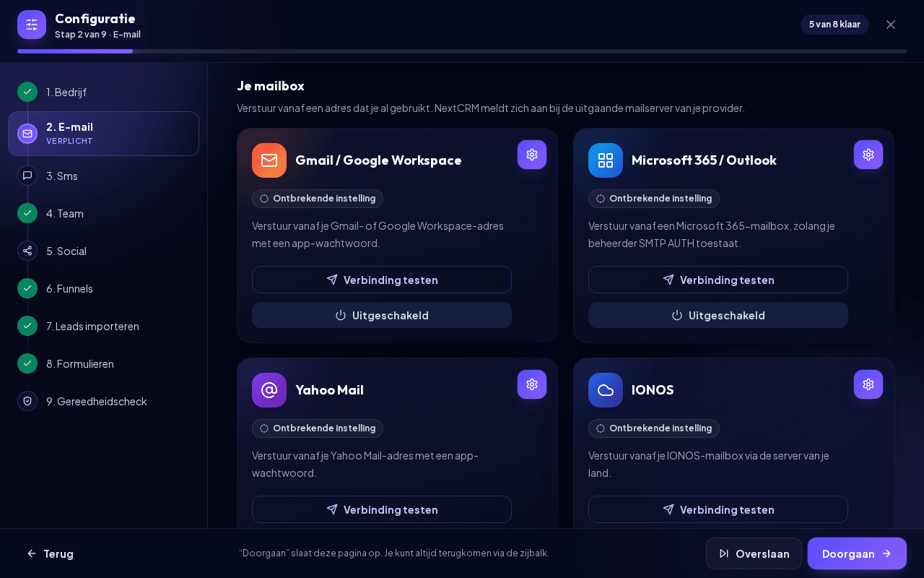Click the envelope icon of the E-mail step

tap(27, 134)
